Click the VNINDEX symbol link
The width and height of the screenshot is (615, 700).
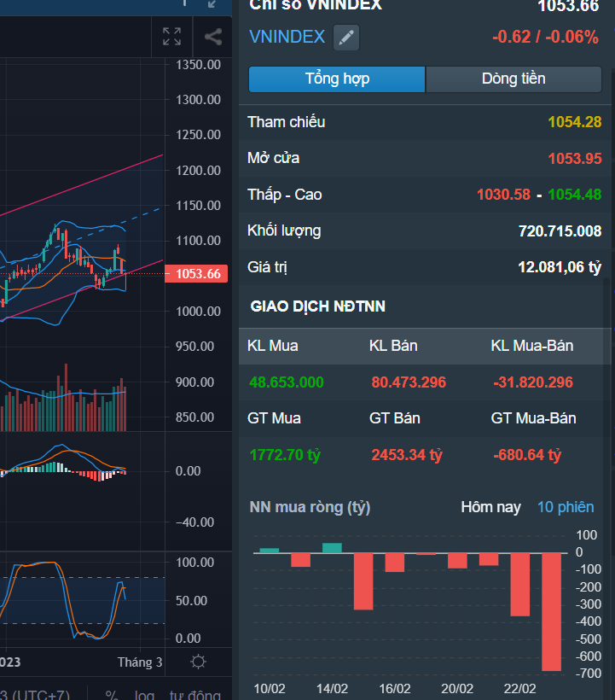pos(287,37)
